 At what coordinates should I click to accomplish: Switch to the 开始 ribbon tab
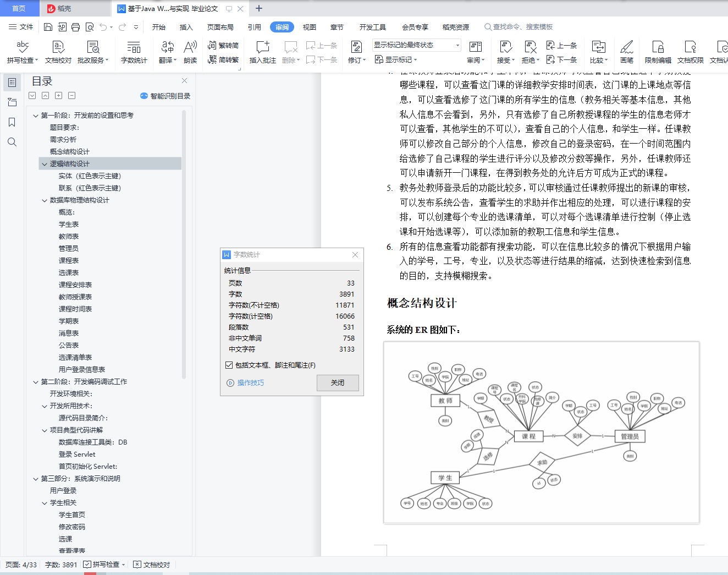tap(159, 27)
